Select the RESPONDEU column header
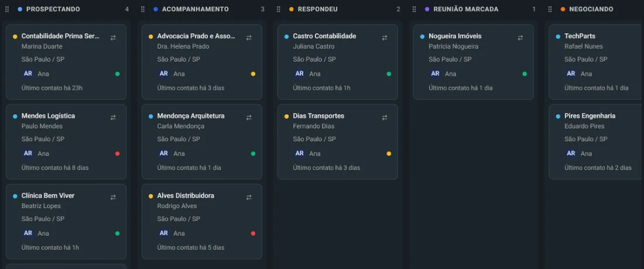644x269 pixels. tap(318, 9)
